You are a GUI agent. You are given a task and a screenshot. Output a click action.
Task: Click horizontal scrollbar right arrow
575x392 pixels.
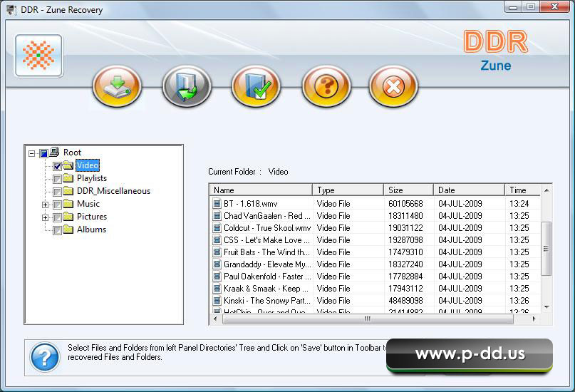point(534,319)
